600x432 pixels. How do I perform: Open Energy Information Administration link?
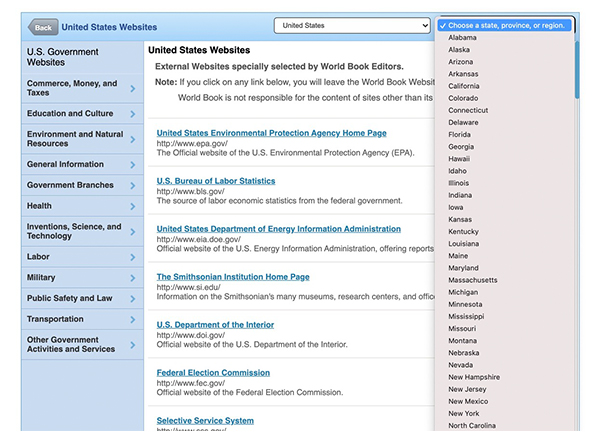(x=279, y=228)
